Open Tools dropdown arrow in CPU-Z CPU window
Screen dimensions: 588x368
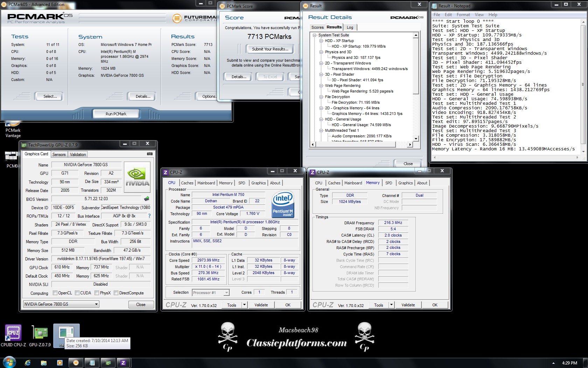point(245,305)
